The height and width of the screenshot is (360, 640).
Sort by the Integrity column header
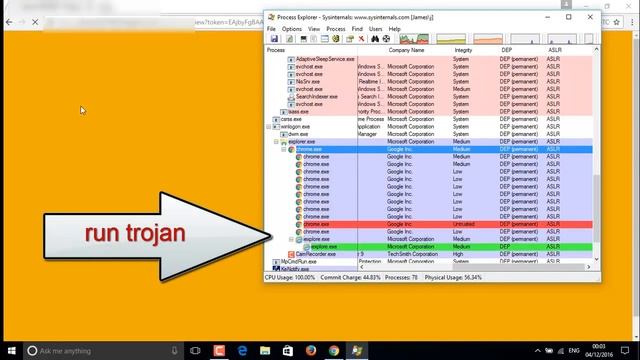pos(463,50)
